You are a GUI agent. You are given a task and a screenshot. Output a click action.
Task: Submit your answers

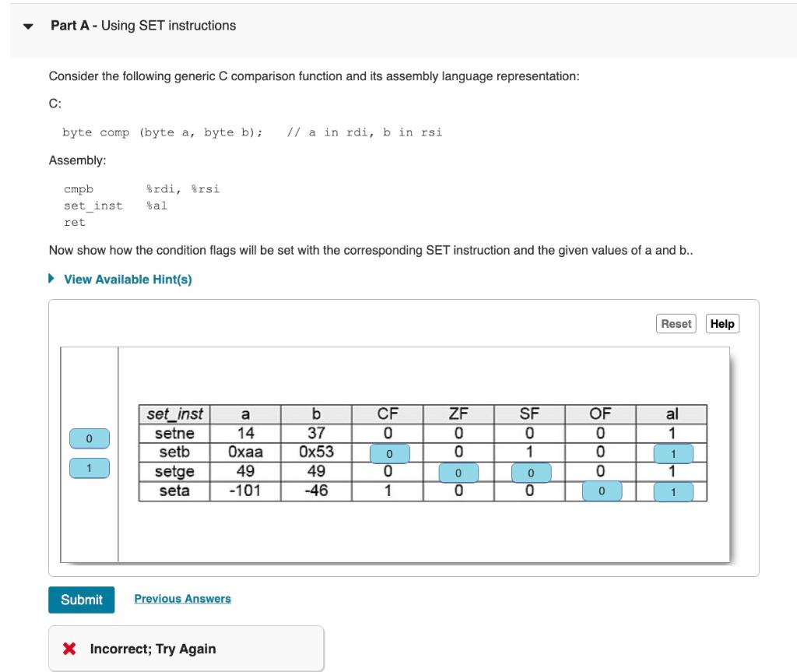(81, 600)
